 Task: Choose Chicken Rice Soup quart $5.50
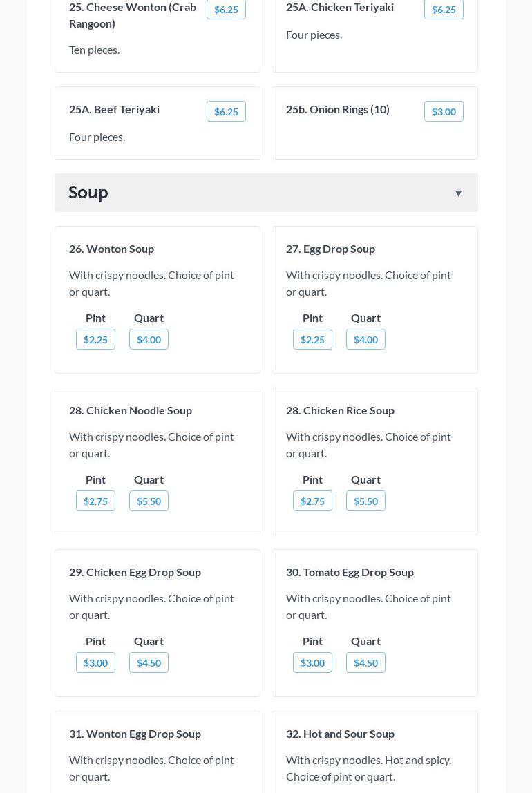tap(365, 501)
